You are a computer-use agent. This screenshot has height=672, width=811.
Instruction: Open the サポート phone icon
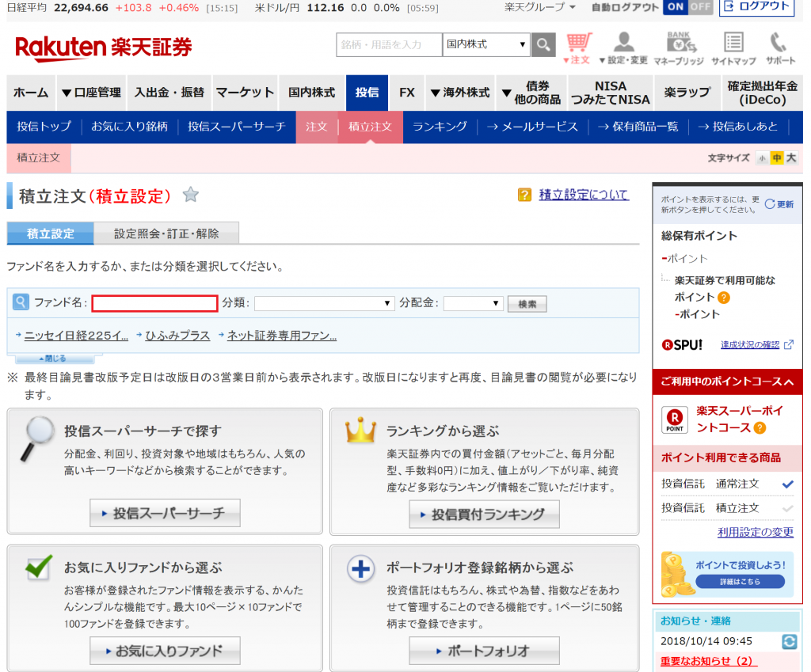(x=780, y=48)
